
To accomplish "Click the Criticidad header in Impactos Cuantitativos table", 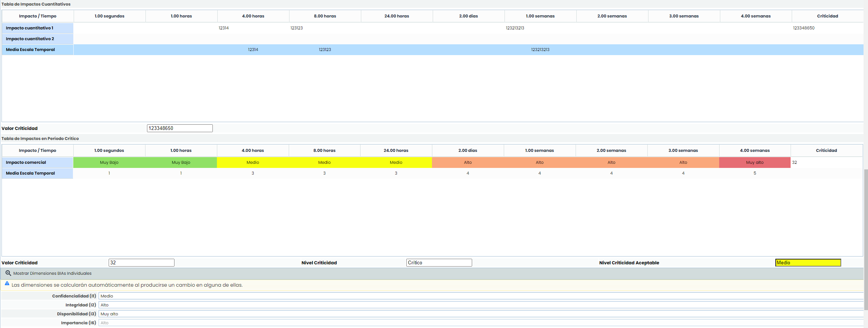I will [x=827, y=16].
